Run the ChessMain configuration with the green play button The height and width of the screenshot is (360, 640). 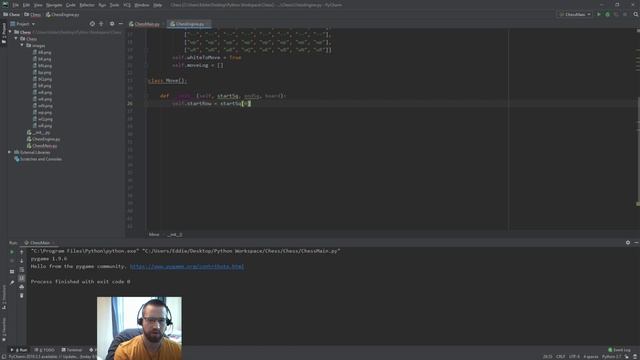coord(599,14)
